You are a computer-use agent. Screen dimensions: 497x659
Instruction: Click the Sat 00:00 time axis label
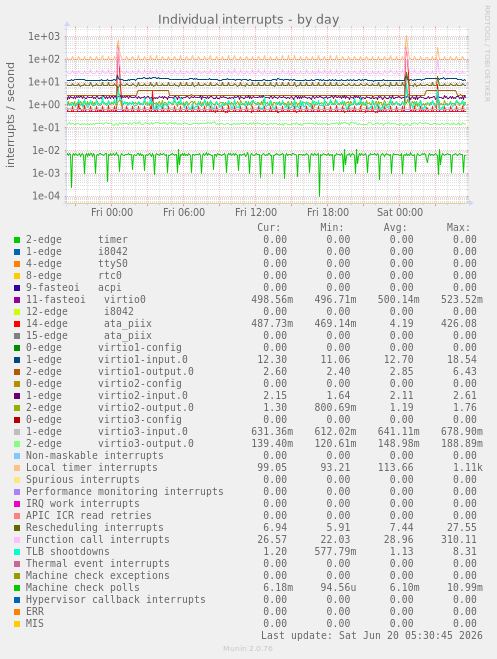(x=400, y=212)
